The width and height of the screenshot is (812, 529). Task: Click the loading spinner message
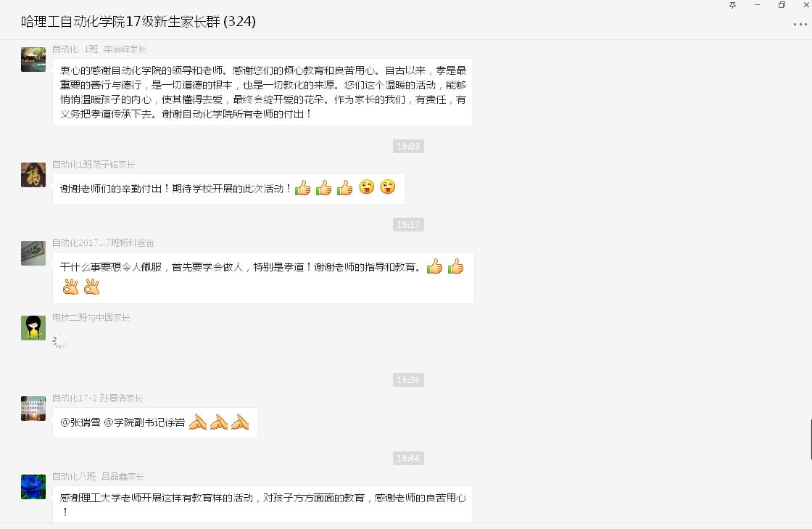[60, 341]
